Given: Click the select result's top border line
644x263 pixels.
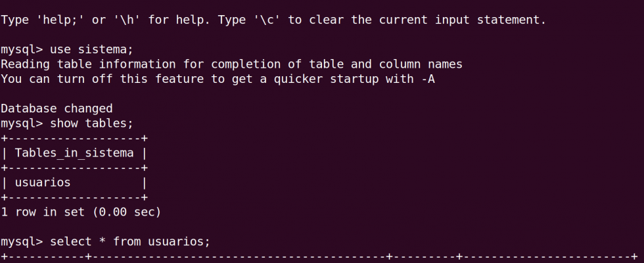Looking at the screenshot, I should point(319,257).
